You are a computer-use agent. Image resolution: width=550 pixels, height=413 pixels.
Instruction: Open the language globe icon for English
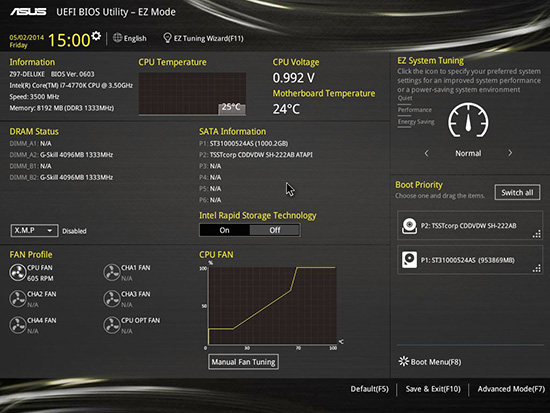[117, 38]
